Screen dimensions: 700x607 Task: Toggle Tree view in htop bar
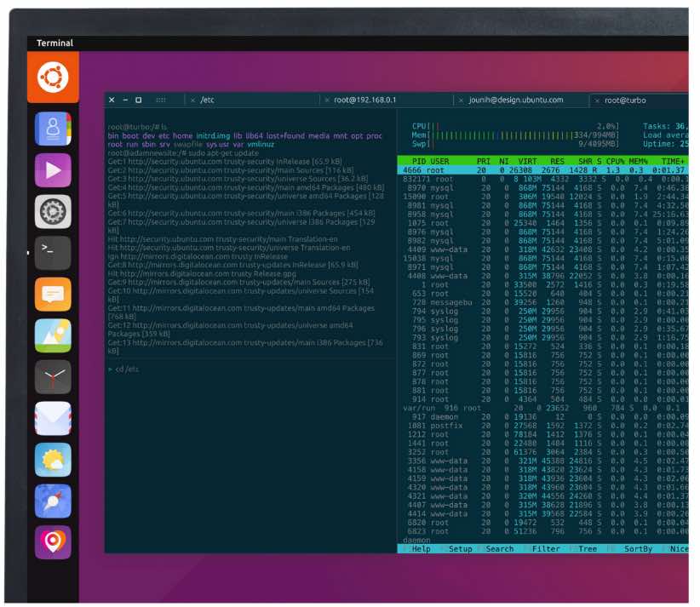[x=588, y=549]
